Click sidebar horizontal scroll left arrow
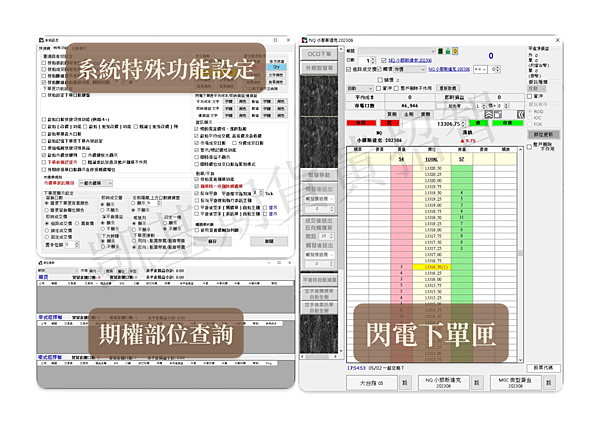 pos(303,356)
